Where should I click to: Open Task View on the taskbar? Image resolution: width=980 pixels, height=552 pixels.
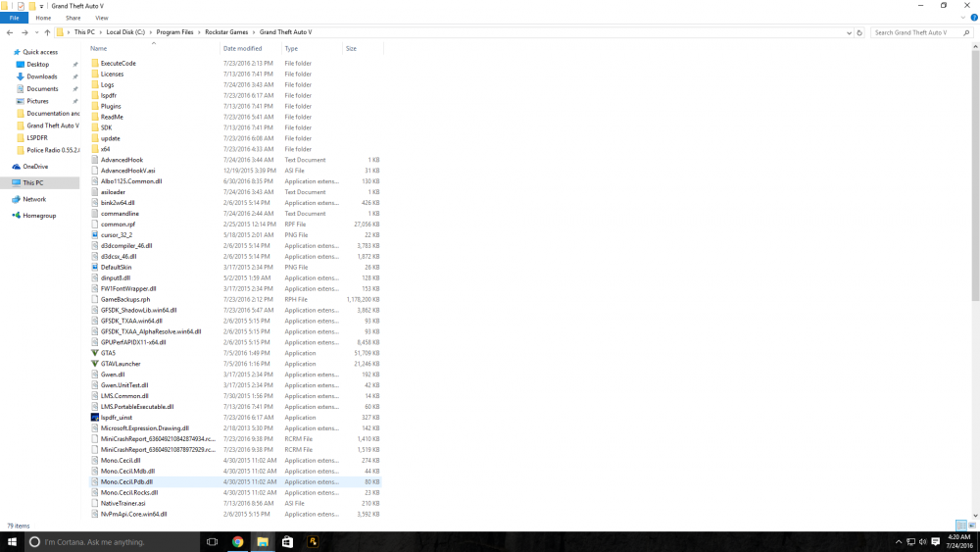click(212, 541)
